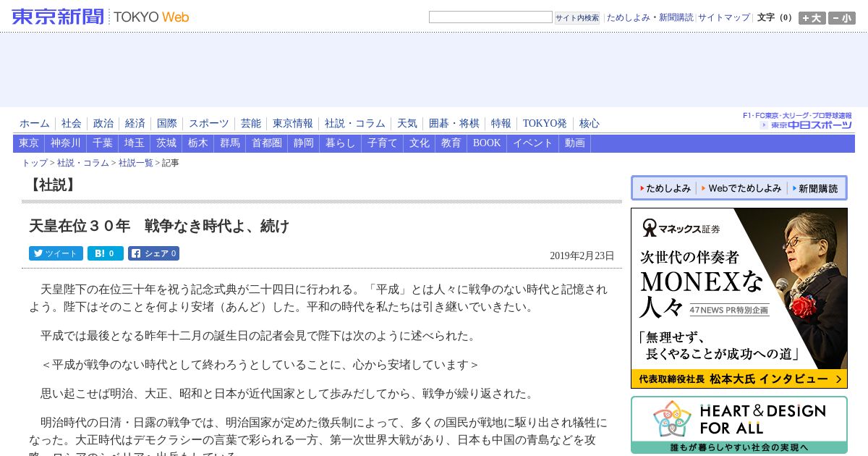Select the 子育て tab
Screen dimensions: 868x456
pyautogui.click(x=383, y=143)
